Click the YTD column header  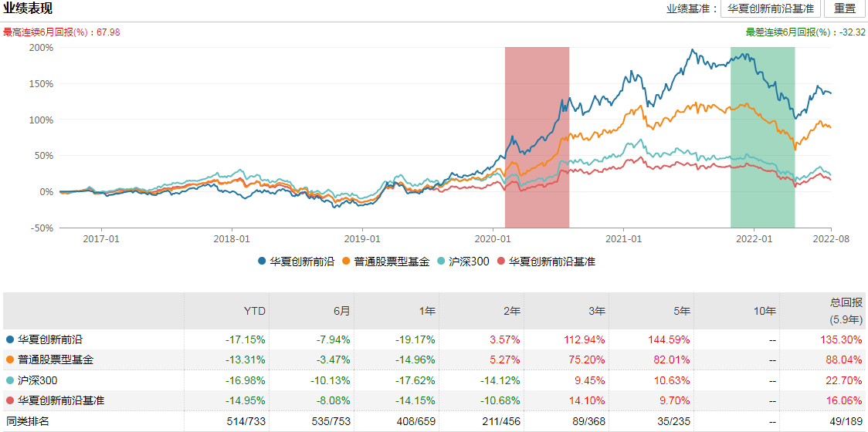[x=254, y=311]
